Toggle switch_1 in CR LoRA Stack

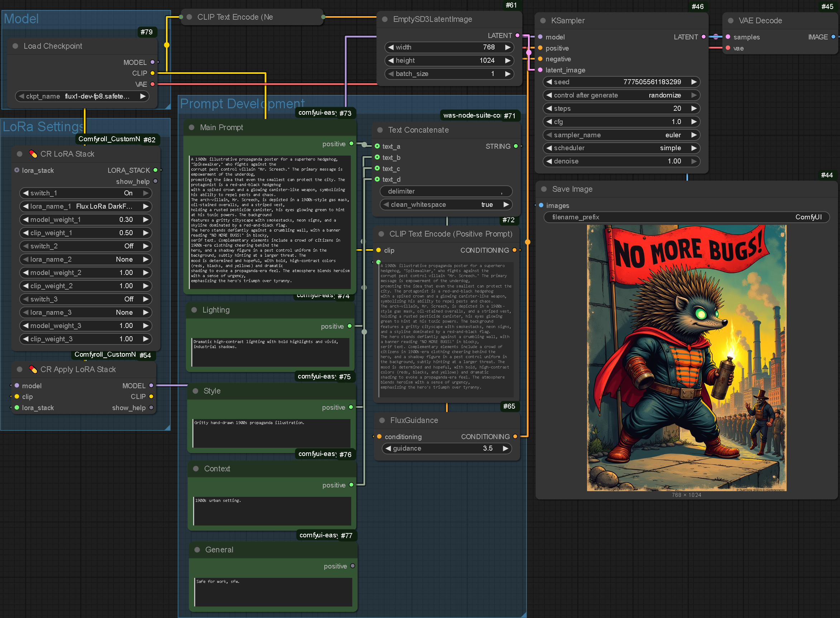(x=86, y=193)
